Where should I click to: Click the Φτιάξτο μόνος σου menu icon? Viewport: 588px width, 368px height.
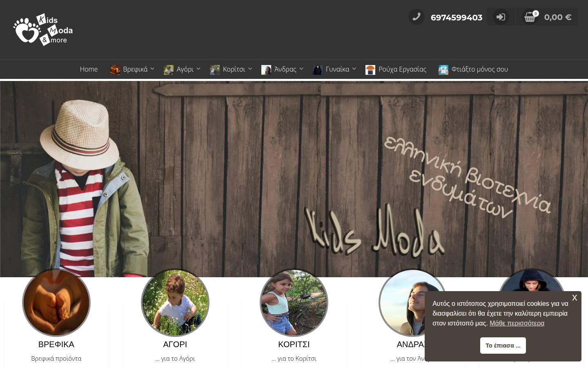(x=443, y=70)
